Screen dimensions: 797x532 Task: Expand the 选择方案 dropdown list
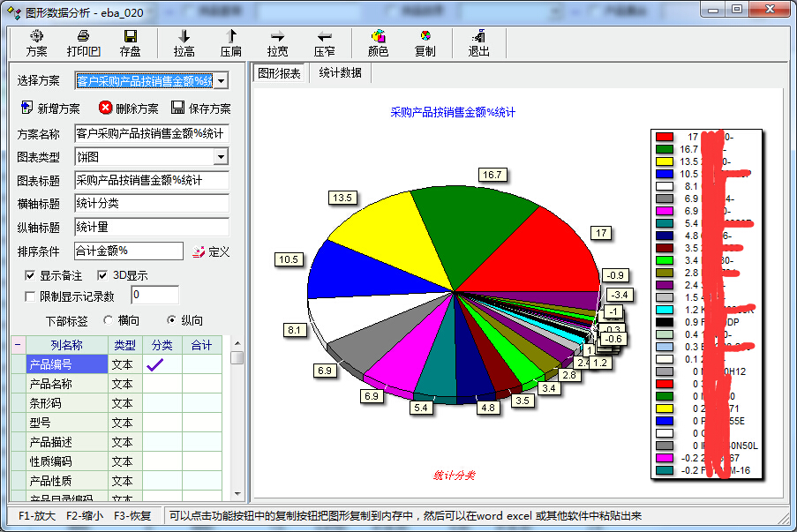(x=221, y=81)
